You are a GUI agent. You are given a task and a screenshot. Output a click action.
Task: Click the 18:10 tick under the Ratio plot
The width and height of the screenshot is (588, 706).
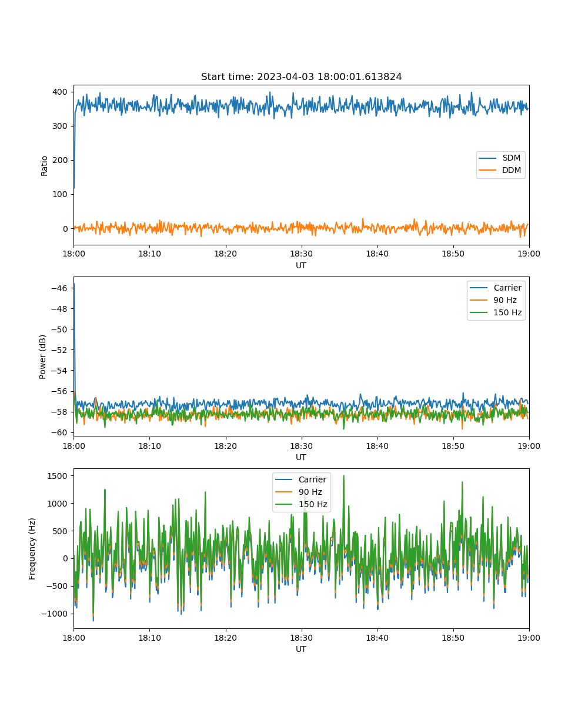(149, 254)
